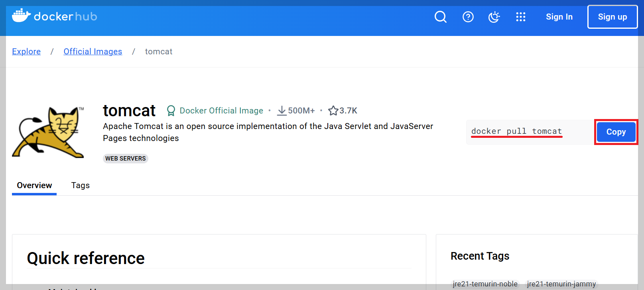Viewport: 644px width, 290px height.
Task: Click the star icon beside 3.7K
Action: (x=333, y=111)
